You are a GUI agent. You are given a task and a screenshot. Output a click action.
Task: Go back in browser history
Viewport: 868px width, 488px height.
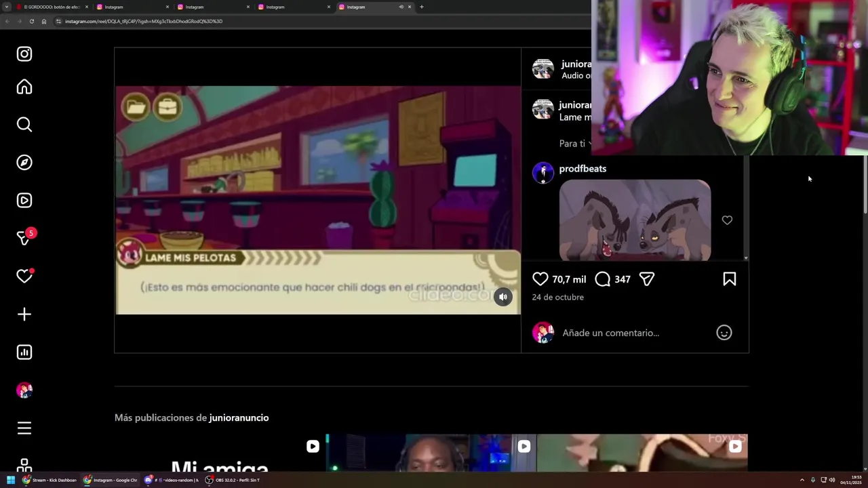click(x=7, y=21)
